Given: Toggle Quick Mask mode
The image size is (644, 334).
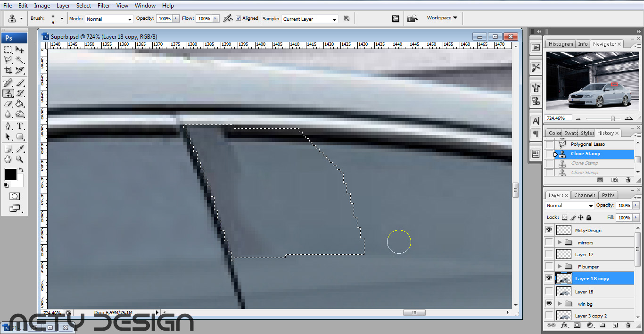Looking at the screenshot, I should [14, 196].
